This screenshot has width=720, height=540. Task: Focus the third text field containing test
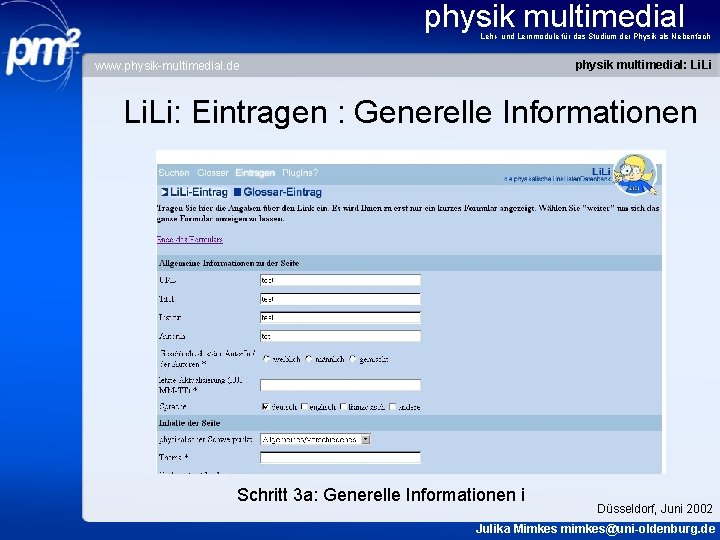pyautogui.click(x=340, y=317)
